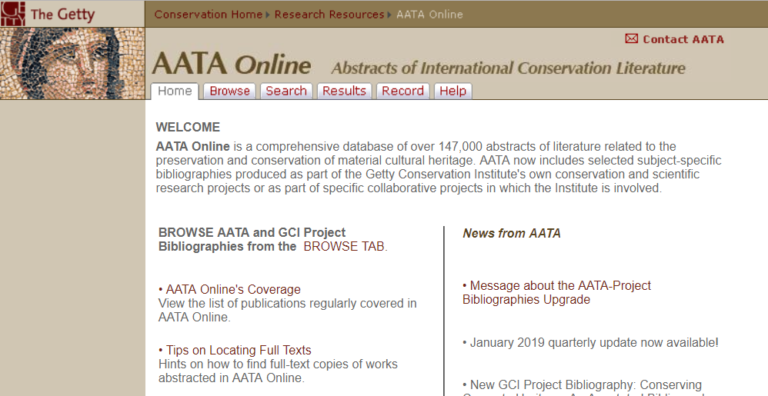Click the arrow after Conservation Home breadcrumb
Image resolution: width=768 pixels, height=396 pixels.
pos(268,15)
